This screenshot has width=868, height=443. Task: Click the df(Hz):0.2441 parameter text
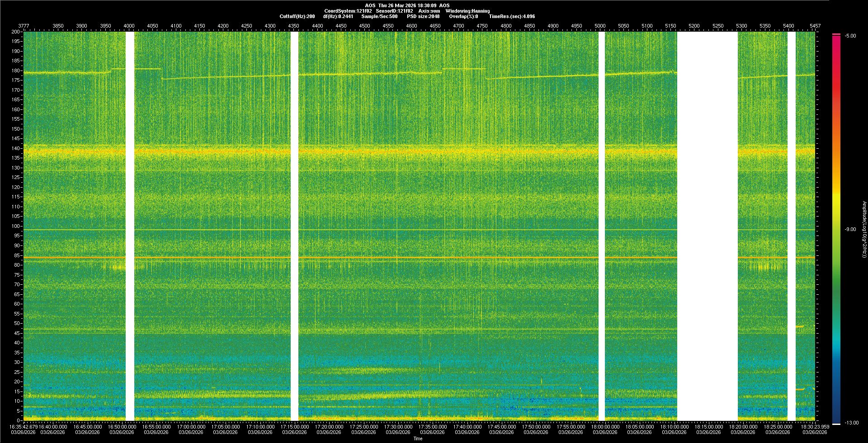coord(338,16)
